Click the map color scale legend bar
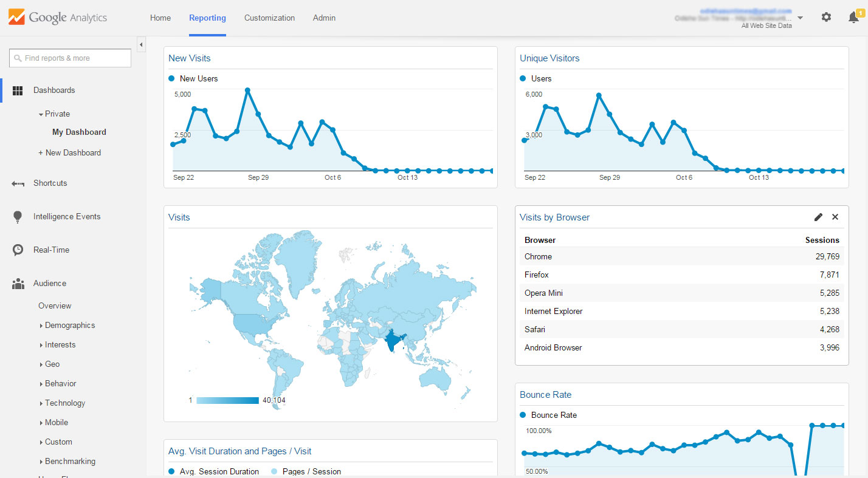Viewport: 868px width, 478px height. (x=227, y=401)
